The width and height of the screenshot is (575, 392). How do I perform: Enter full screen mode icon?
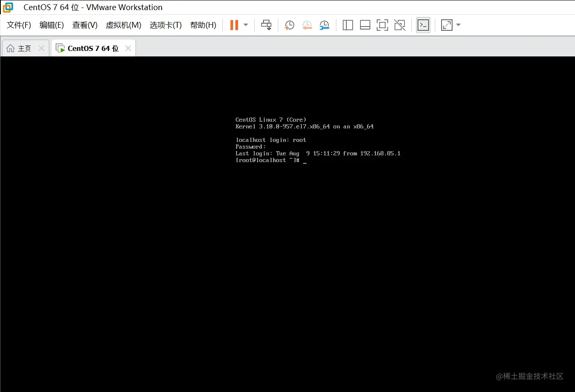382,25
